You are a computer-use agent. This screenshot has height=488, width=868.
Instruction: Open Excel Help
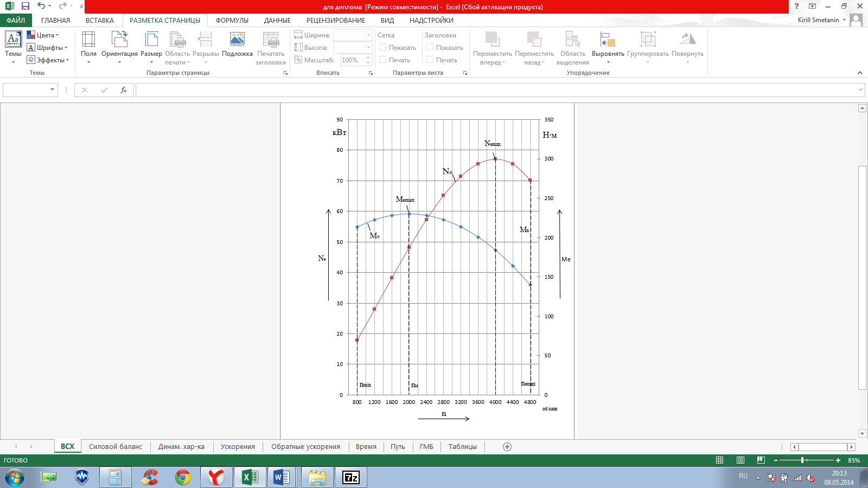tap(796, 6)
